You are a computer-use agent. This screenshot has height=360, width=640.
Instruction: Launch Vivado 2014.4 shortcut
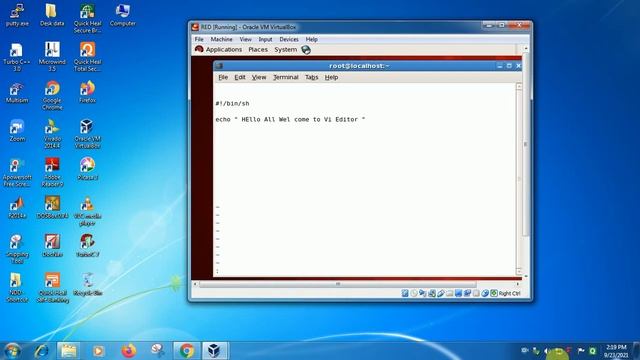click(52, 134)
